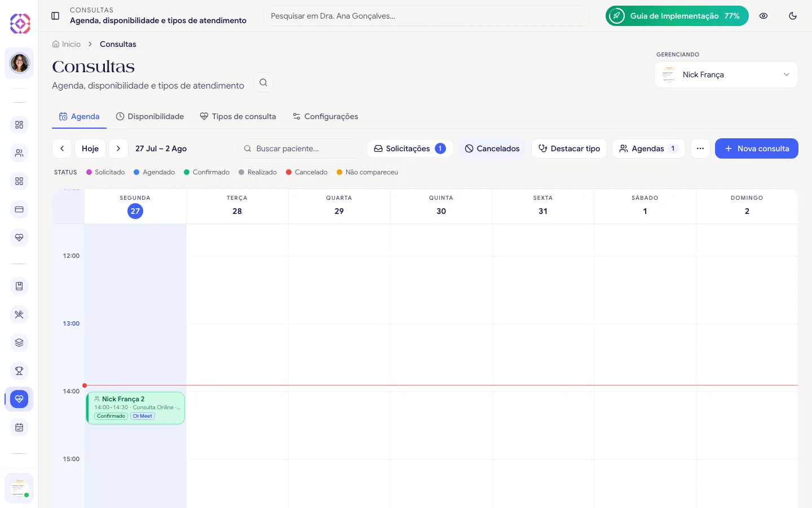The width and height of the screenshot is (812, 508).
Task: Toggle the eye preview icon
Action: click(x=764, y=16)
